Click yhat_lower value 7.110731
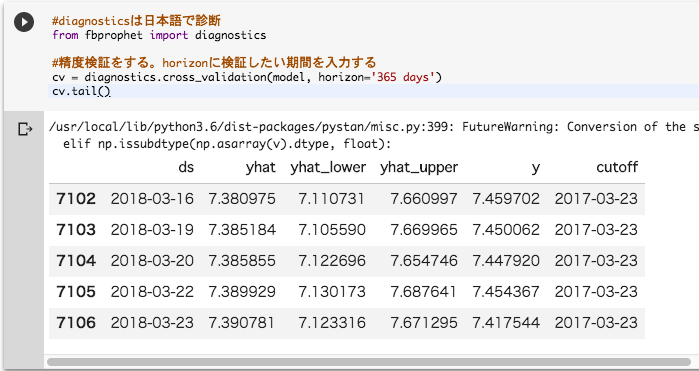The width and height of the screenshot is (699, 371). [332, 198]
